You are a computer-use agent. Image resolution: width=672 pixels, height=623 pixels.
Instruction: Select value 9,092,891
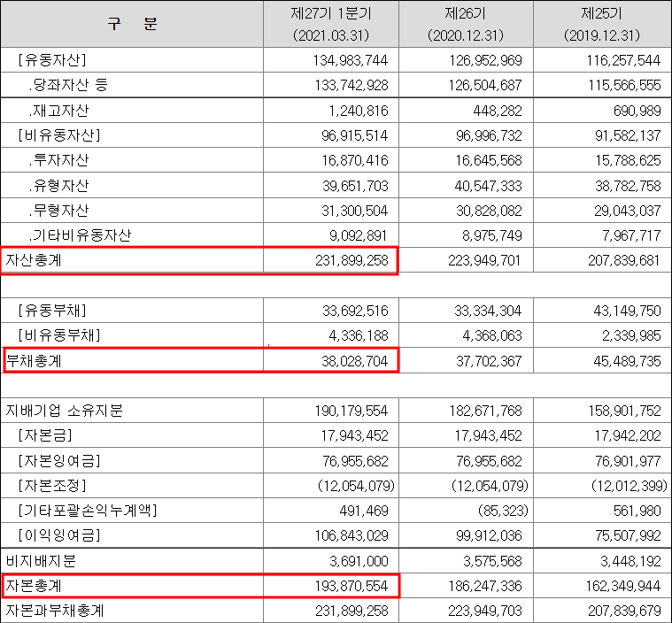[358, 235]
